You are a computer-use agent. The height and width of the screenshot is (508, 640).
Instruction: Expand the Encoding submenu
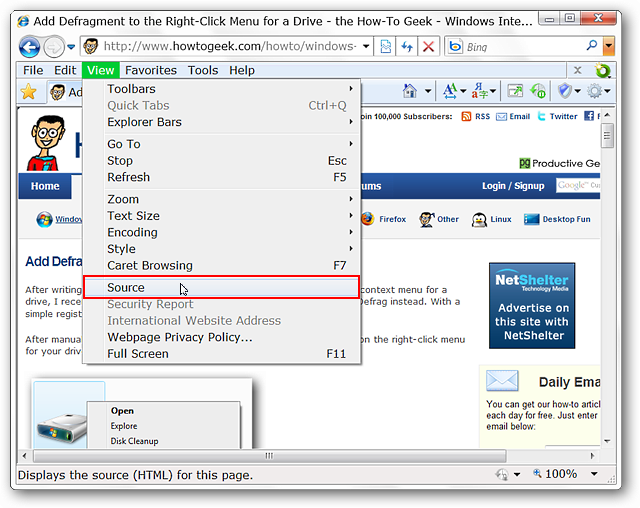[x=222, y=232]
